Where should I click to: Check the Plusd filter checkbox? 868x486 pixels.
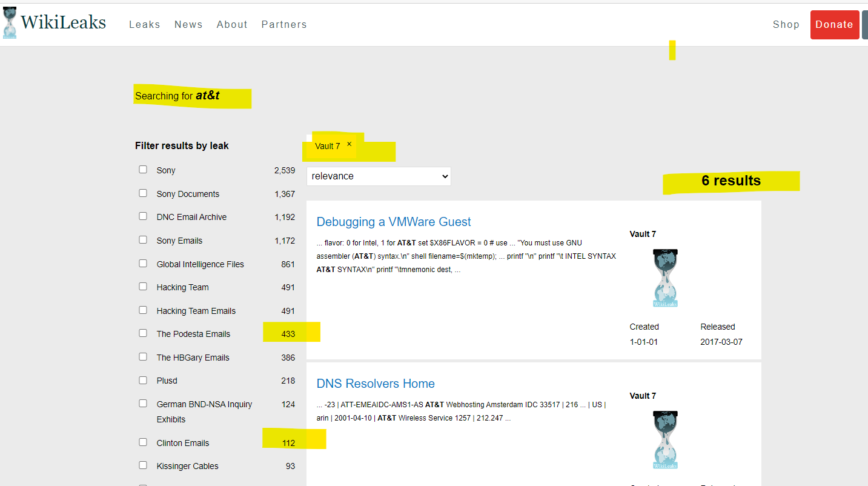click(x=143, y=381)
